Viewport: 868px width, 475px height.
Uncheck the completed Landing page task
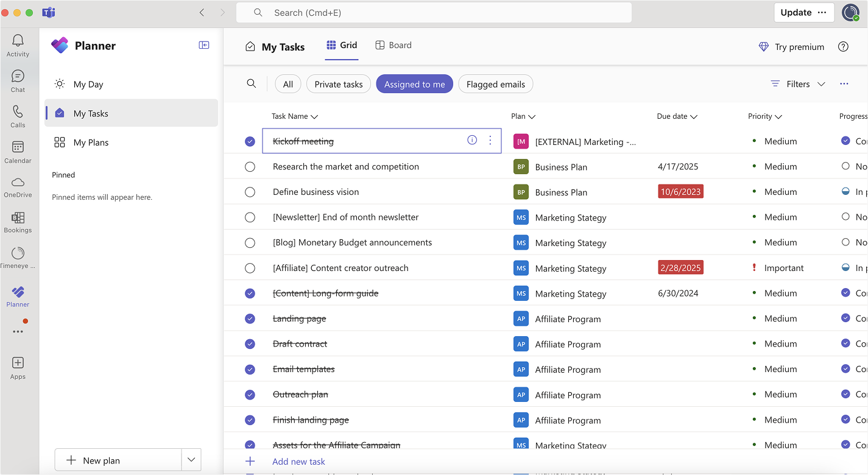250,318
